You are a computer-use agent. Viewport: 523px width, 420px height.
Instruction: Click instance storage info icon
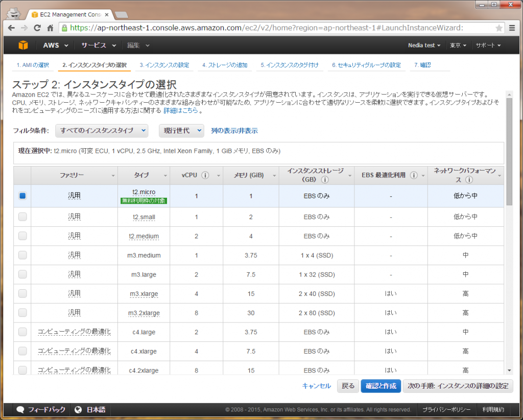[324, 180]
